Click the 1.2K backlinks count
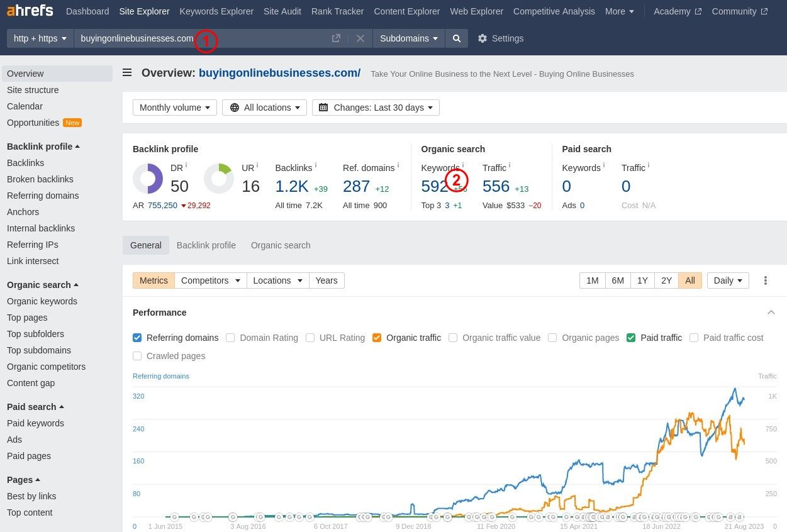Screen dimensions: 787x532 [x=292, y=186]
